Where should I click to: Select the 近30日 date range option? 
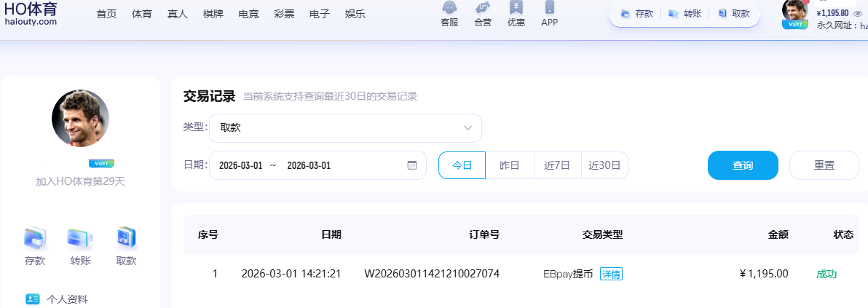pyautogui.click(x=604, y=165)
